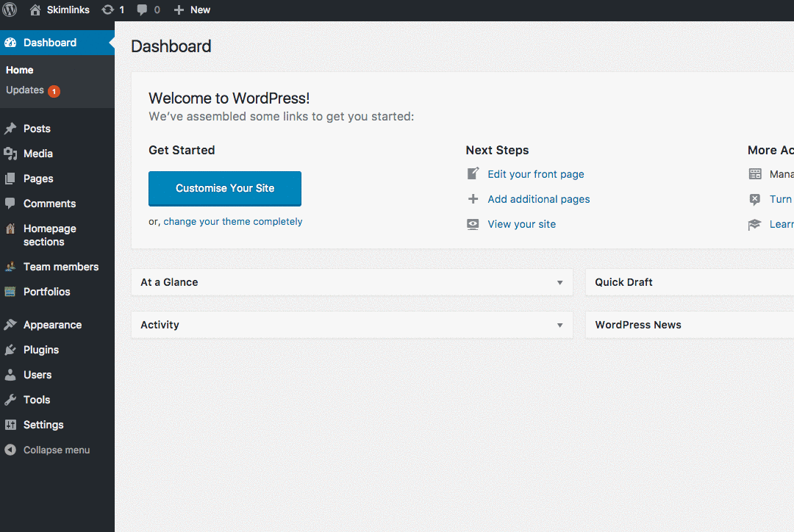The height and width of the screenshot is (532, 794).
Task: Open Edit your front page link
Action: [x=536, y=174]
